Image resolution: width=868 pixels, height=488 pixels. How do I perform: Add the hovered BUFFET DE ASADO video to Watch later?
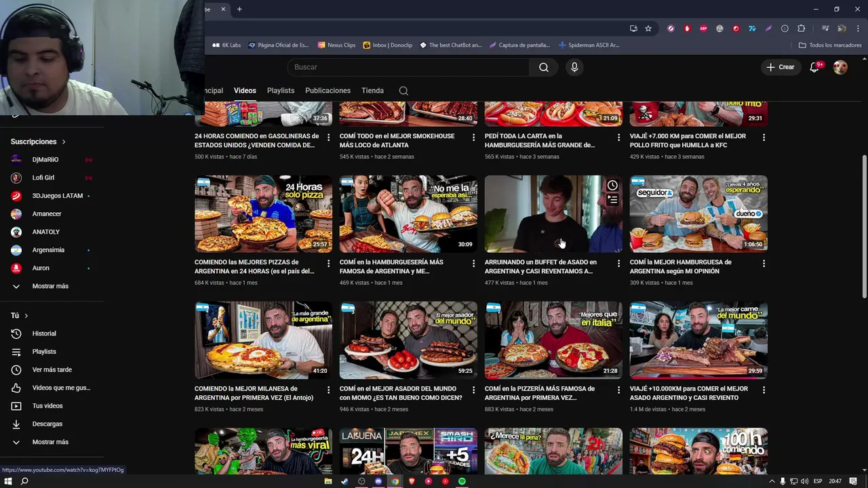pyautogui.click(x=612, y=186)
